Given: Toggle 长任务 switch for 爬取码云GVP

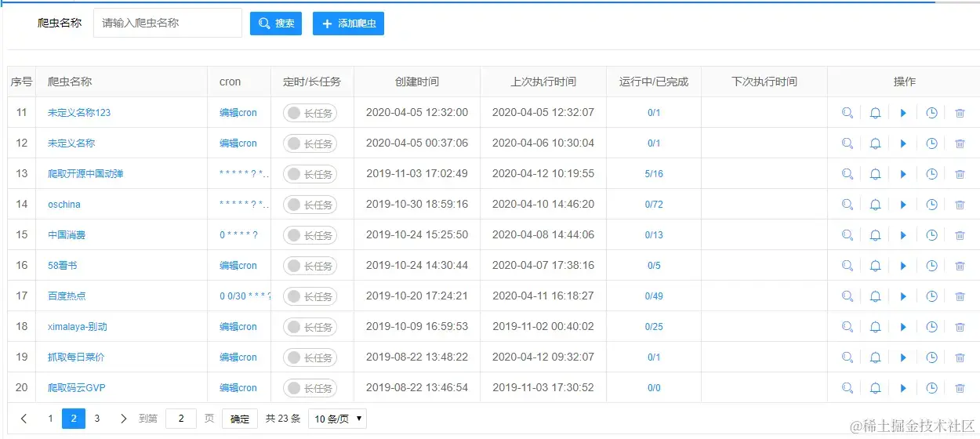Looking at the screenshot, I should coord(310,388).
